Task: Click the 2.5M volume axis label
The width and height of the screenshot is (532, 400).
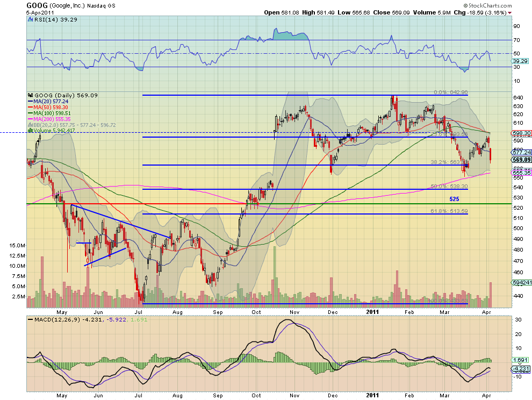Action: pos(18,296)
